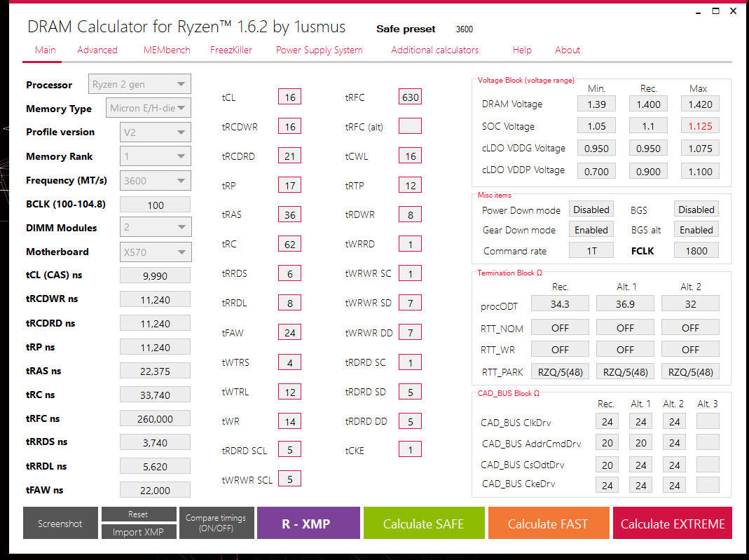Click the tRFC ns value 260,000
The width and height of the screenshot is (749, 560).
tap(156, 418)
